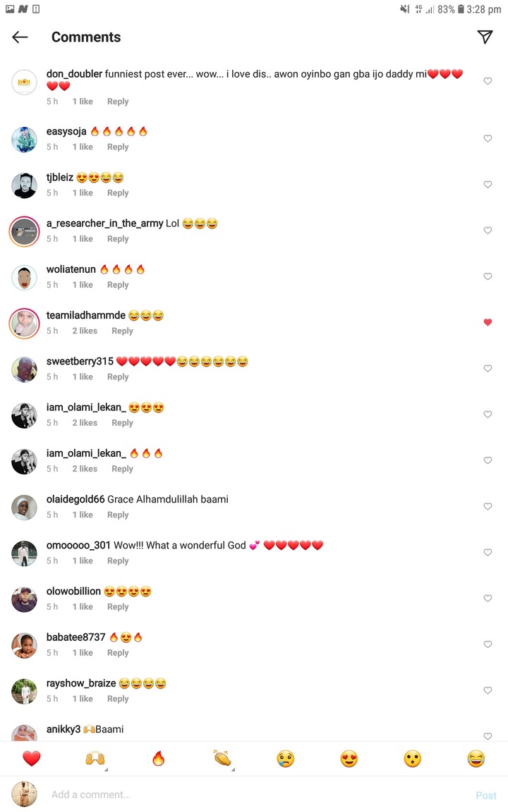The image size is (508, 812).
Task: Reply to sweetberry315's comment
Action: click(118, 377)
